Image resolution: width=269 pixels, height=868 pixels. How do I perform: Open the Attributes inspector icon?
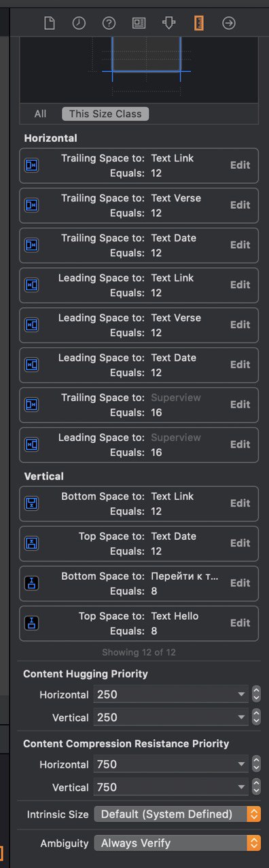[x=168, y=24]
